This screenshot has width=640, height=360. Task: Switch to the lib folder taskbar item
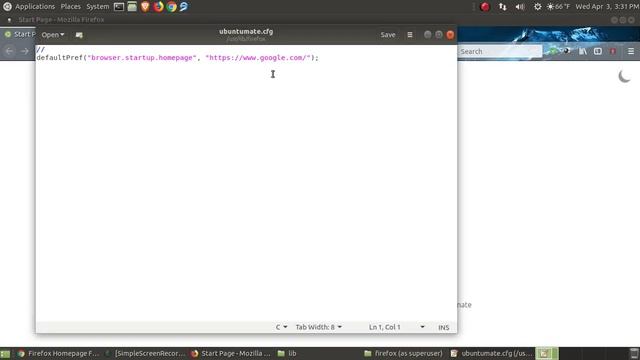pos(287,353)
